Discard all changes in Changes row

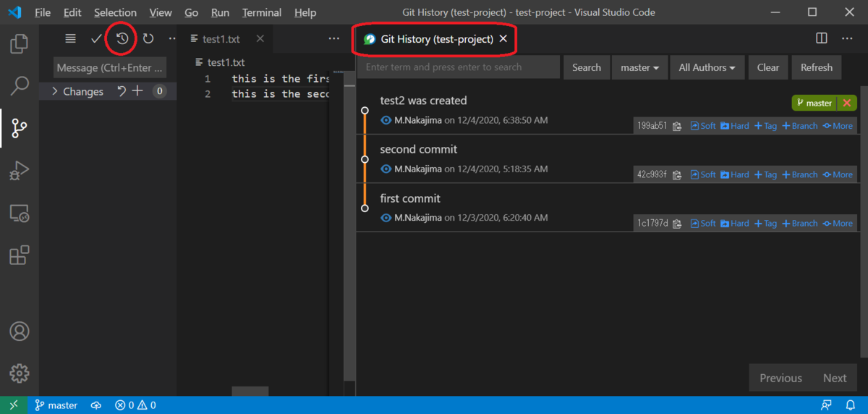122,91
